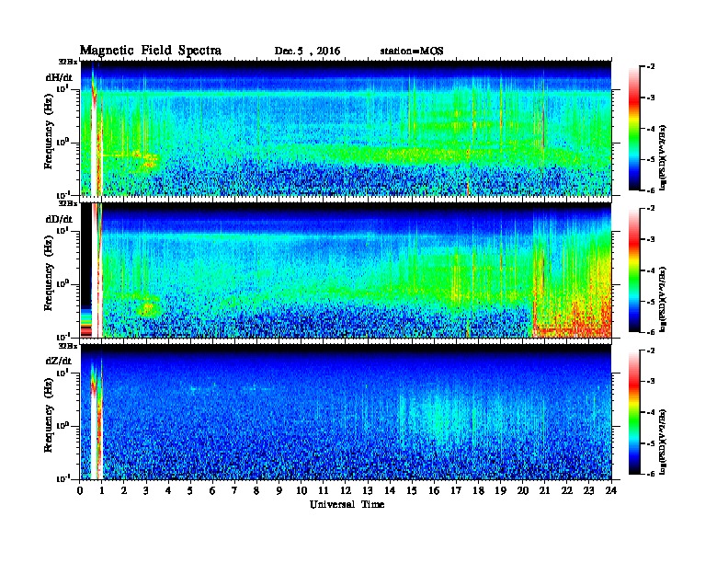Click hour "18" on the Universal Time axis
728x563 pixels.
coord(478,490)
